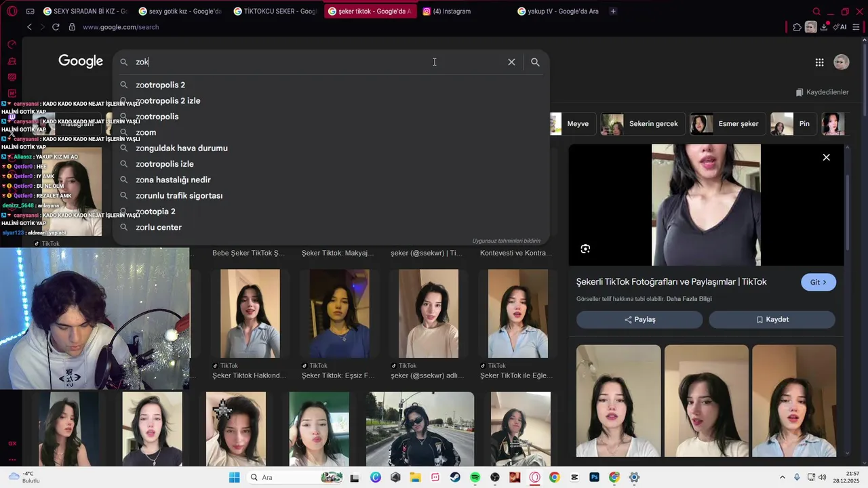The image size is (868, 488).
Task: Open the 'Daha Fazla Bilgi' link
Action: pos(689,299)
